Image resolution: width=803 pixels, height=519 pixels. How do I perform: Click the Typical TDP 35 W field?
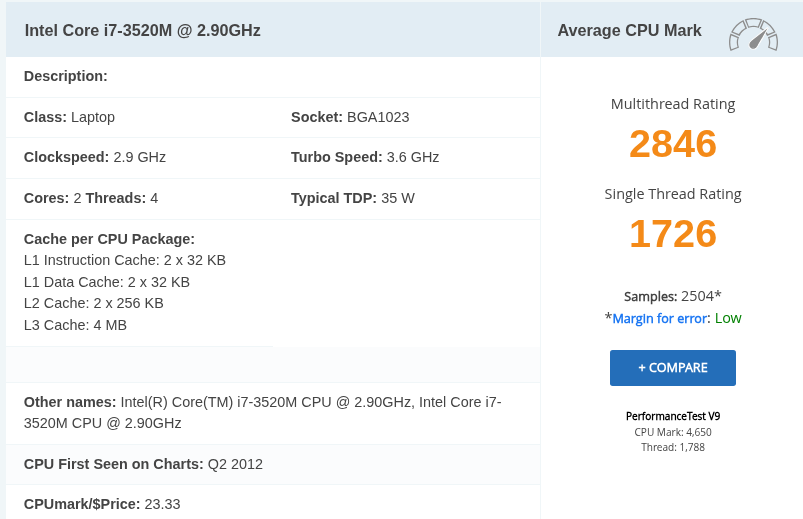click(x=352, y=198)
